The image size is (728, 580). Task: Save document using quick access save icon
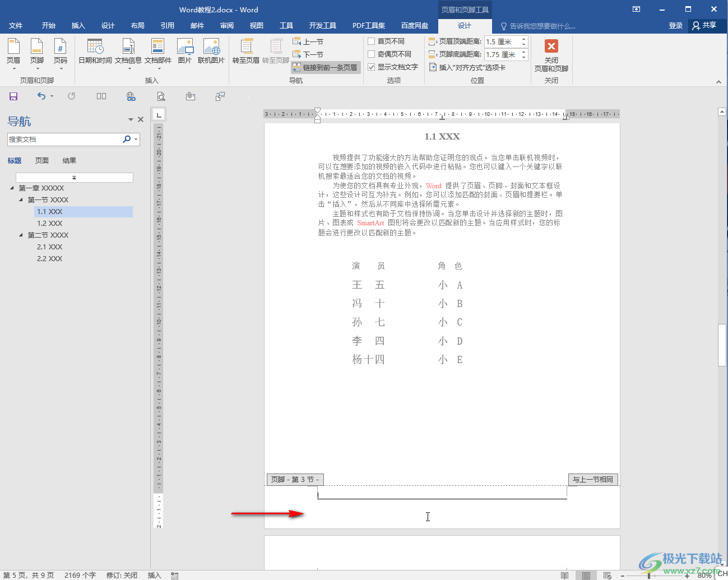tap(13, 96)
